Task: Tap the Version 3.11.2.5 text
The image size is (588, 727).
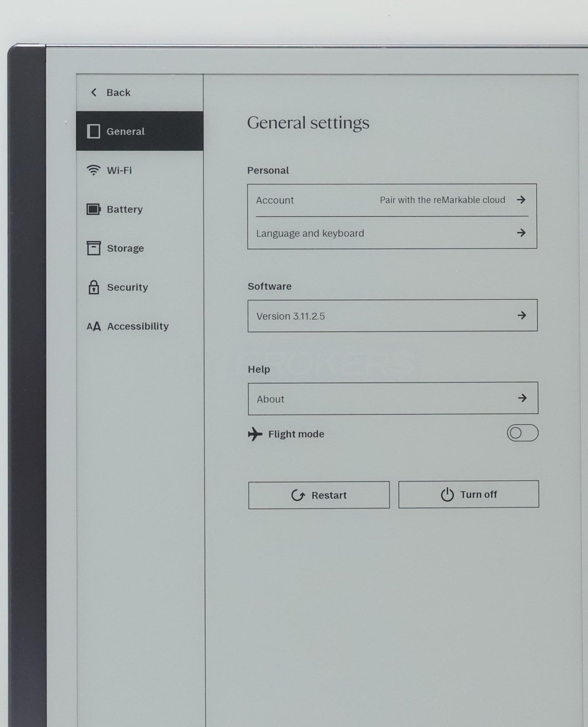Action: click(291, 316)
